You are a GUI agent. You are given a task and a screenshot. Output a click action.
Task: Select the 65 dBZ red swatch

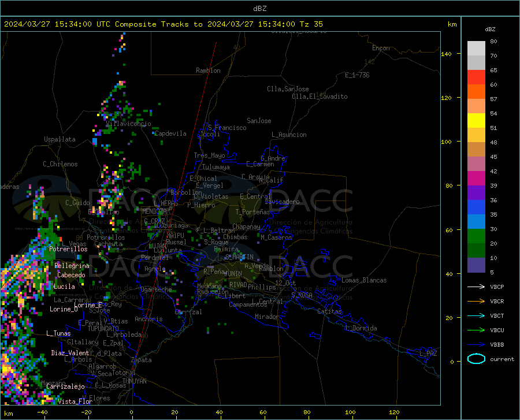tap(476, 77)
